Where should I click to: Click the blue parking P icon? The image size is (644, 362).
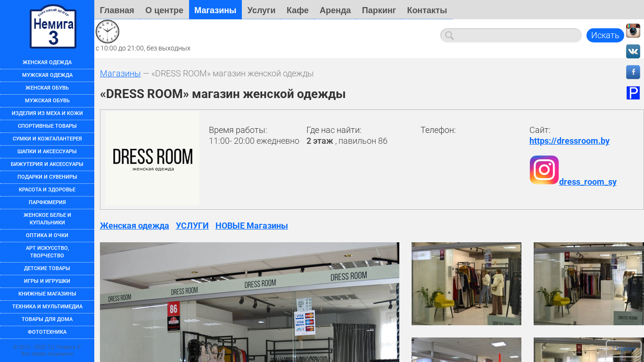[x=633, y=93]
